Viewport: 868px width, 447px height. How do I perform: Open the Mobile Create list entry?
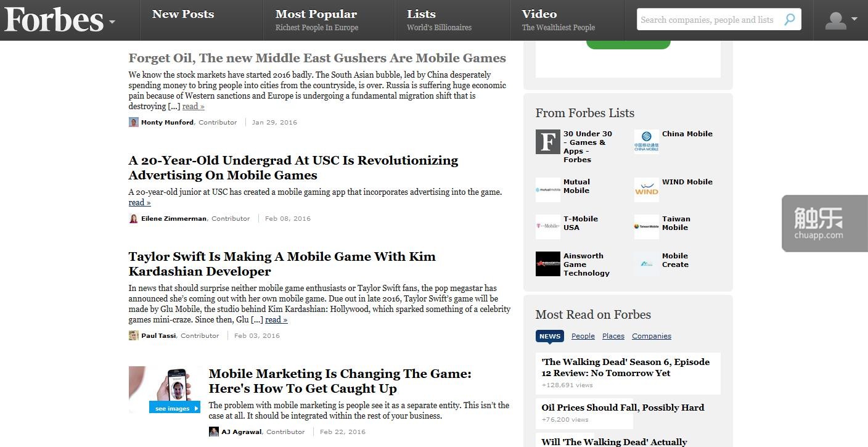[x=675, y=260]
